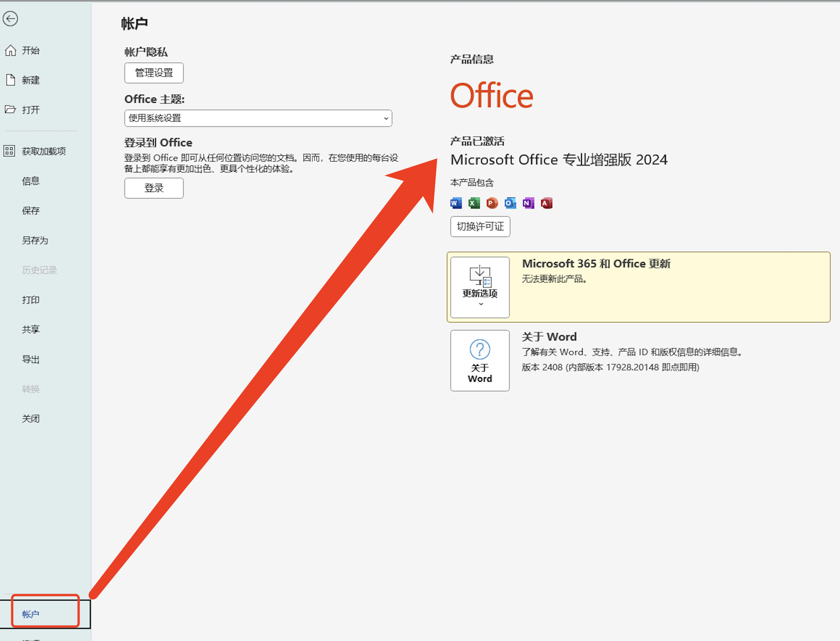Click the Switch License button
Viewport: 840px width, 641px height.
click(480, 227)
